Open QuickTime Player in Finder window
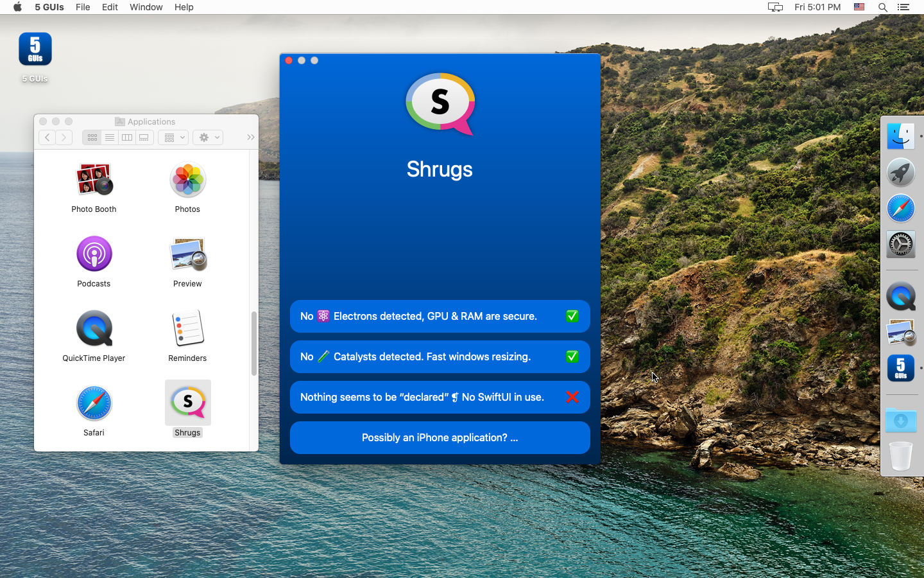 pos(94,329)
